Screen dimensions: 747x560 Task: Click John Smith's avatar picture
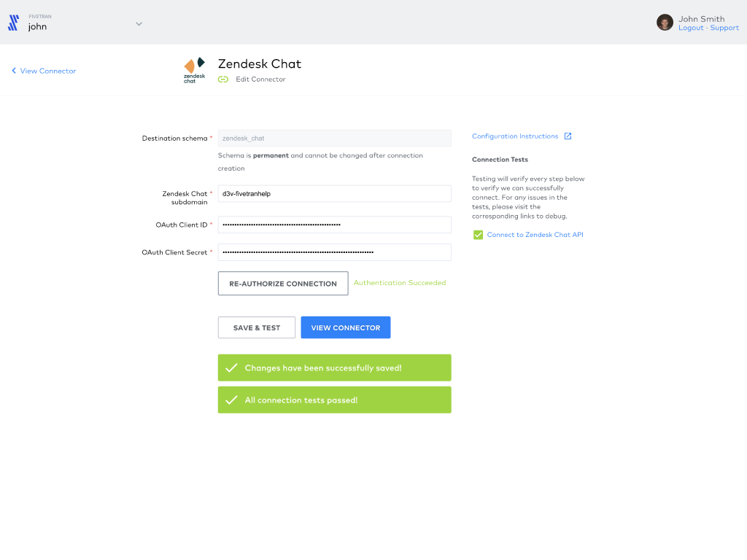pos(665,22)
